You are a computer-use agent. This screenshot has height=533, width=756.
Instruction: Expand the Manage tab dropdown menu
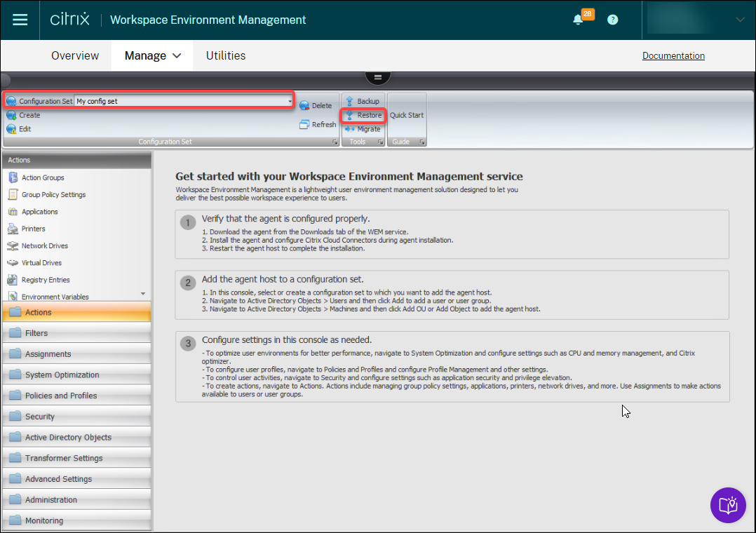[176, 55]
